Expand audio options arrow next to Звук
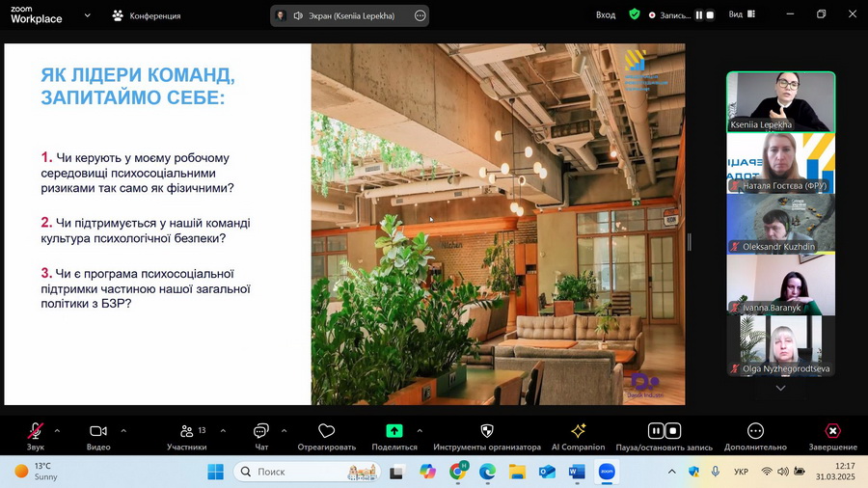This screenshot has width=868, height=488. 57,430
